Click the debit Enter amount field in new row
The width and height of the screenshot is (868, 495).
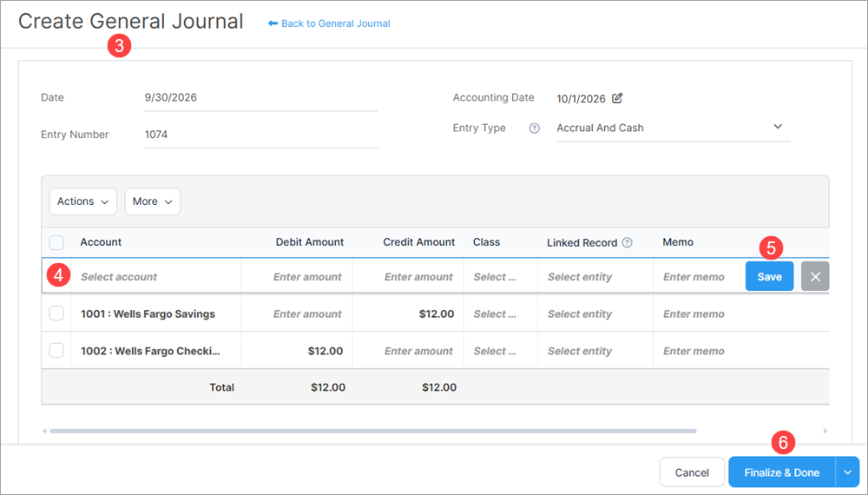point(297,276)
